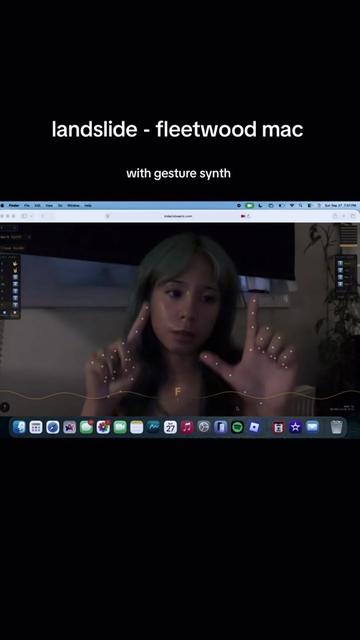Image resolution: width=360 pixels, height=640 pixels.
Task: Click Safari share button
Action: (335, 216)
